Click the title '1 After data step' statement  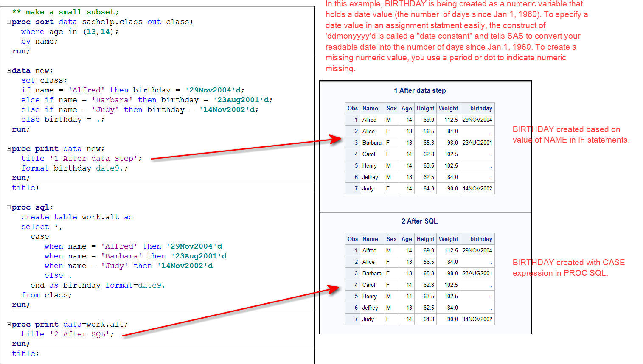81,158
